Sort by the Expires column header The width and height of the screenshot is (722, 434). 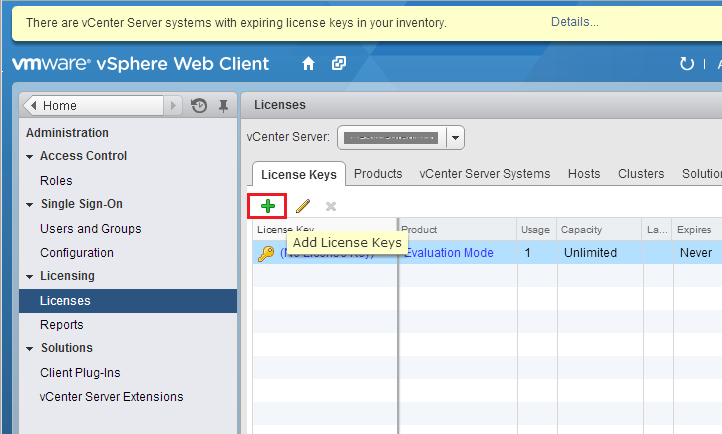pyautogui.click(x=697, y=229)
